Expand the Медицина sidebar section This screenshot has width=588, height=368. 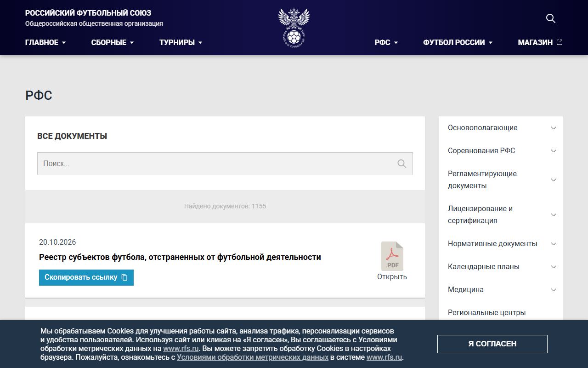point(501,290)
